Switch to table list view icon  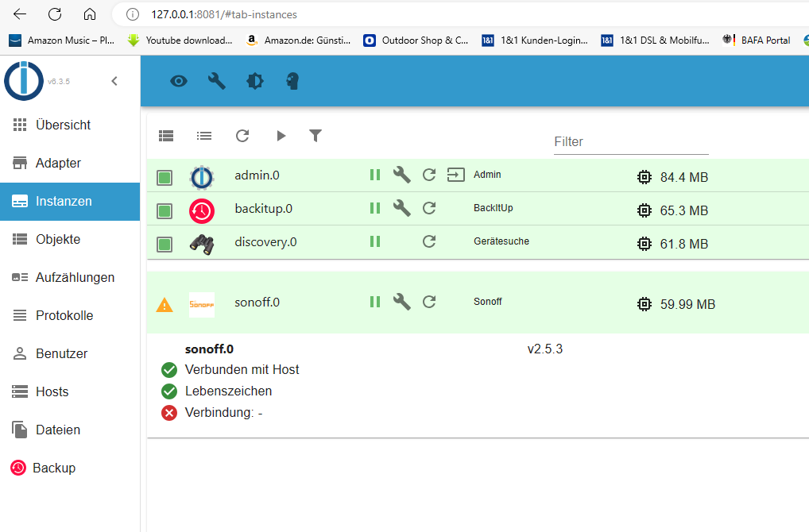click(166, 136)
